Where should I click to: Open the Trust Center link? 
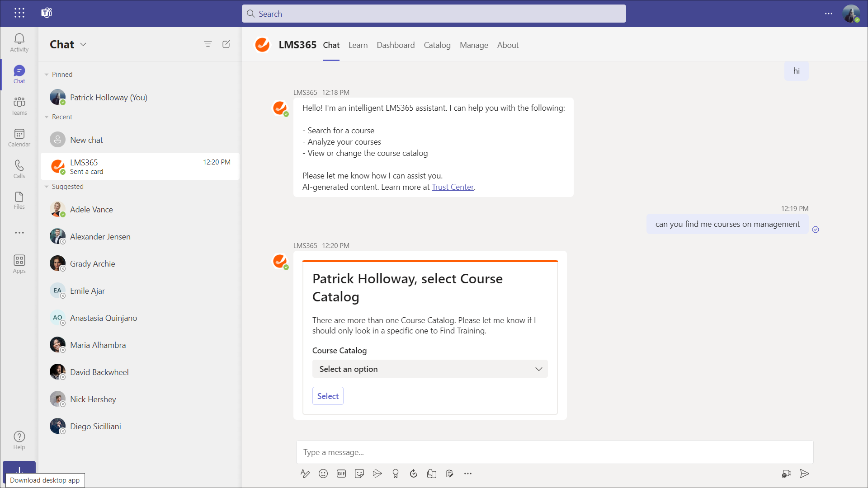pyautogui.click(x=453, y=187)
